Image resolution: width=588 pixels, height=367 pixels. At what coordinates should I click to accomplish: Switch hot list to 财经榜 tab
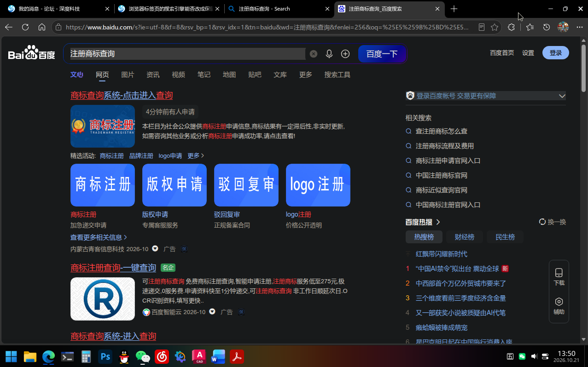(x=464, y=237)
